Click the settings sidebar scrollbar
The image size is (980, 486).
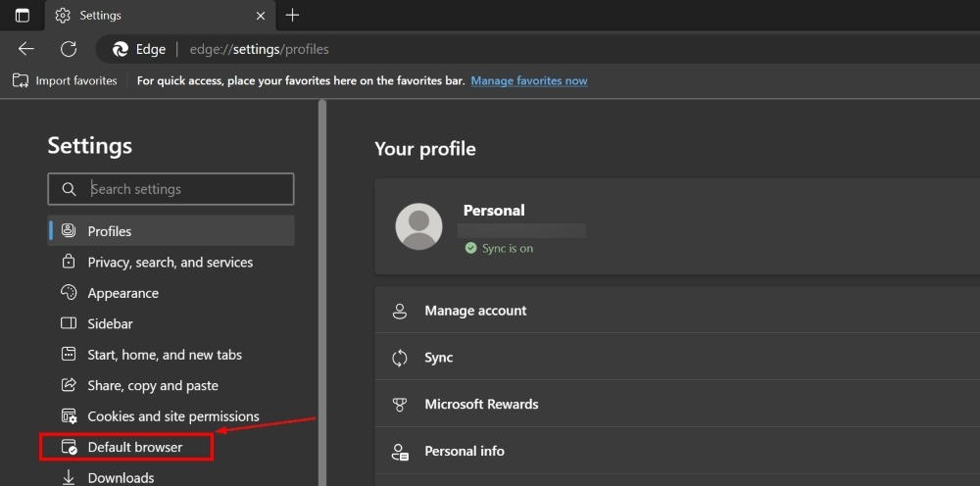(x=322, y=293)
